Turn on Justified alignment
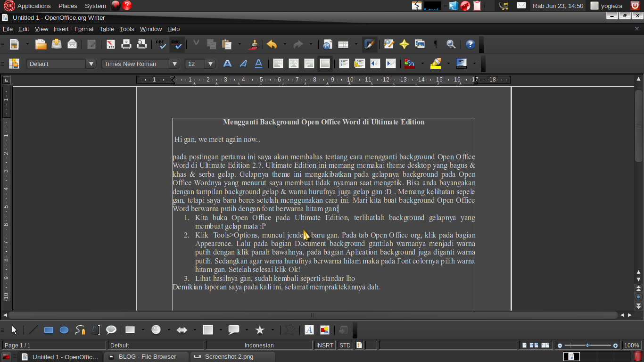 point(324,64)
